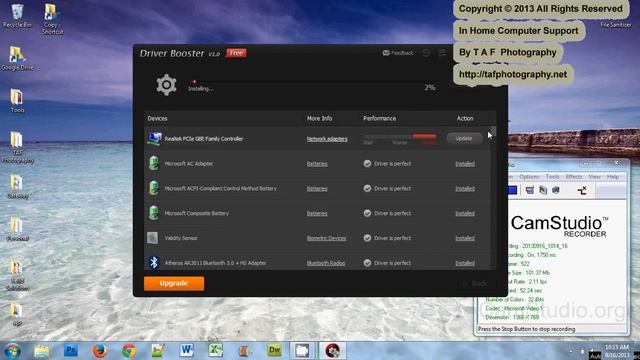Click the orange Upgrade button
The width and height of the screenshot is (640, 360).
(174, 283)
